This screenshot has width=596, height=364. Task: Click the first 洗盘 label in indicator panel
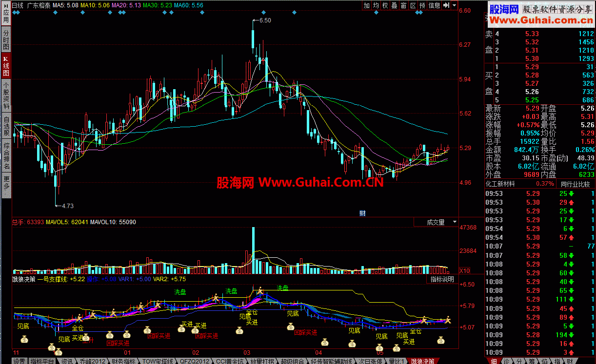[180, 292]
